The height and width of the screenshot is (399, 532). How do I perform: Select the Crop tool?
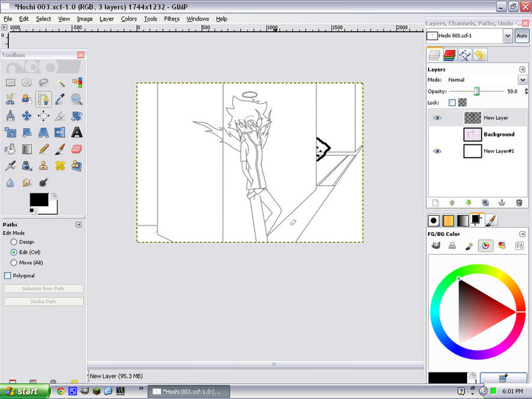click(x=60, y=116)
